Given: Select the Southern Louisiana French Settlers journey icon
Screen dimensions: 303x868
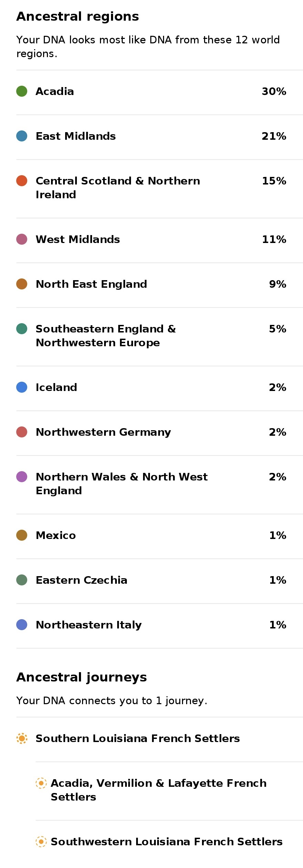Looking at the screenshot, I should click(x=22, y=738).
